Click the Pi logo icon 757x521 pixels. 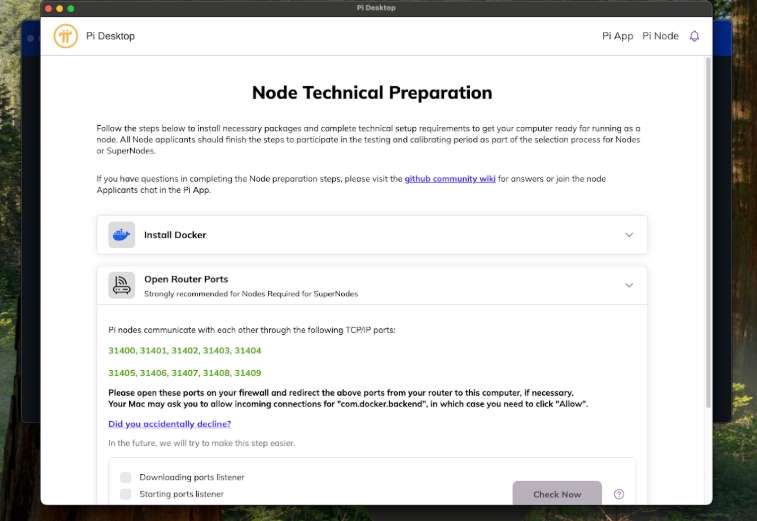pos(66,36)
